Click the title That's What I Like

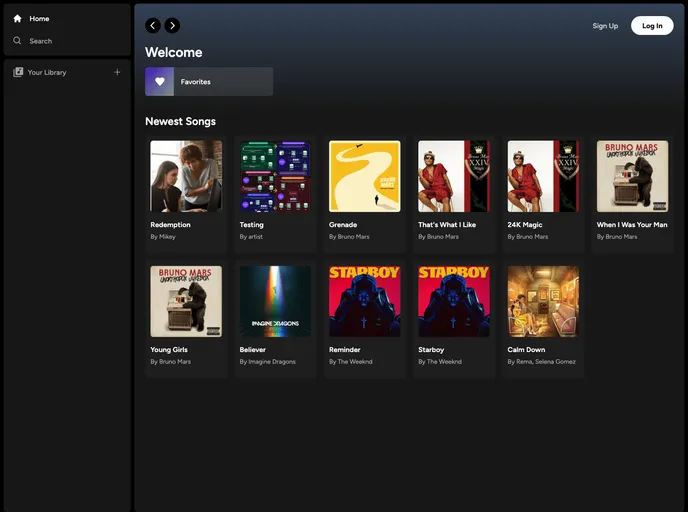pyautogui.click(x=447, y=225)
